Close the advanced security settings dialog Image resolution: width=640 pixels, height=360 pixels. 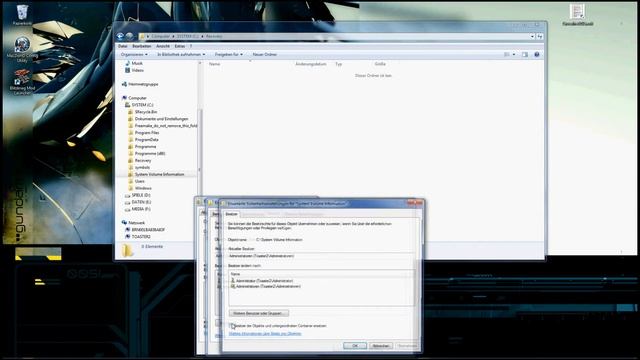click(x=415, y=203)
